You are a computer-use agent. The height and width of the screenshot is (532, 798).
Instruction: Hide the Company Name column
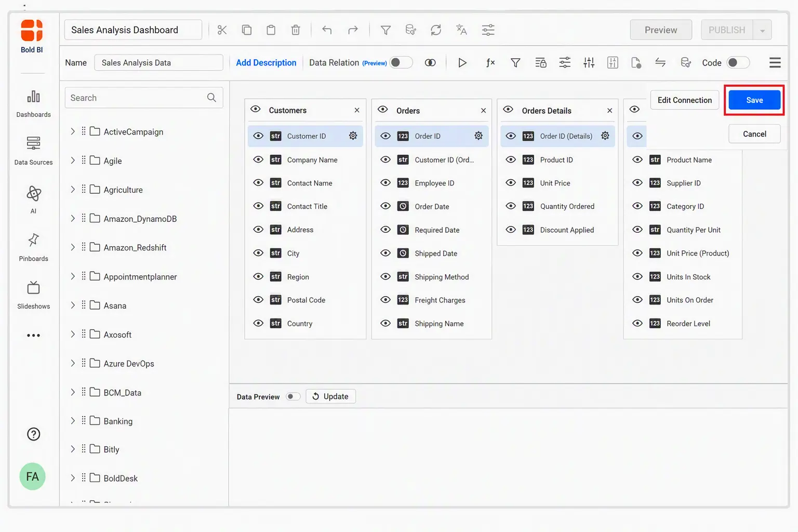258,159
